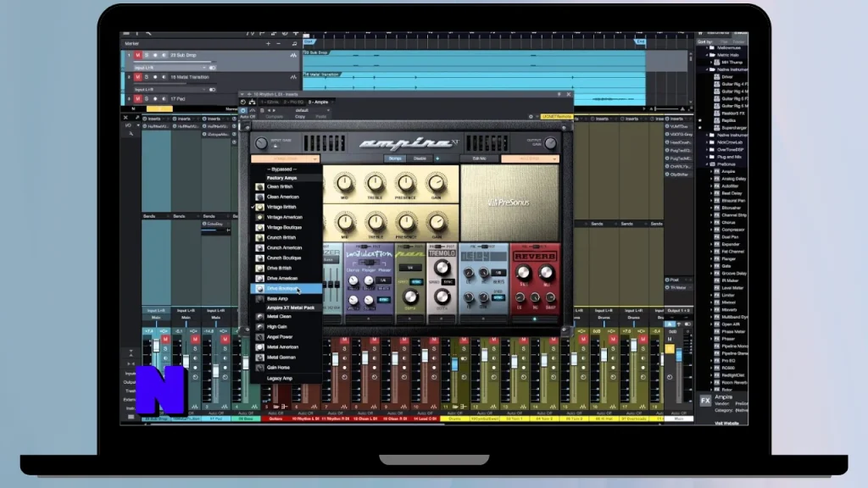Click the Input Gain knob in Ampire
The height and width of the screenshot is (488, 868).
tap(261, 143)
